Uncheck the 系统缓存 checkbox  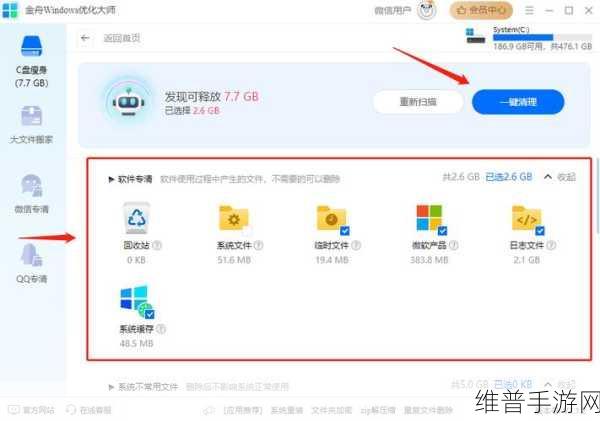click(x=150, y=315)
